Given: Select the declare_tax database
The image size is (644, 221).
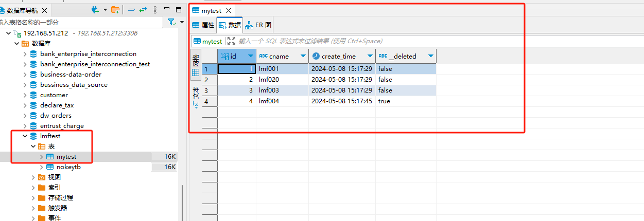Looking at the screenshot, I should (x=57, y=105).
